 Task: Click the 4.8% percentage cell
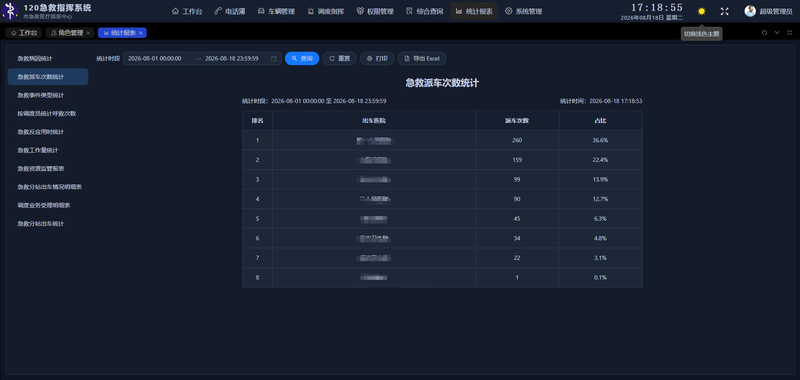click(x=601, y=238)
